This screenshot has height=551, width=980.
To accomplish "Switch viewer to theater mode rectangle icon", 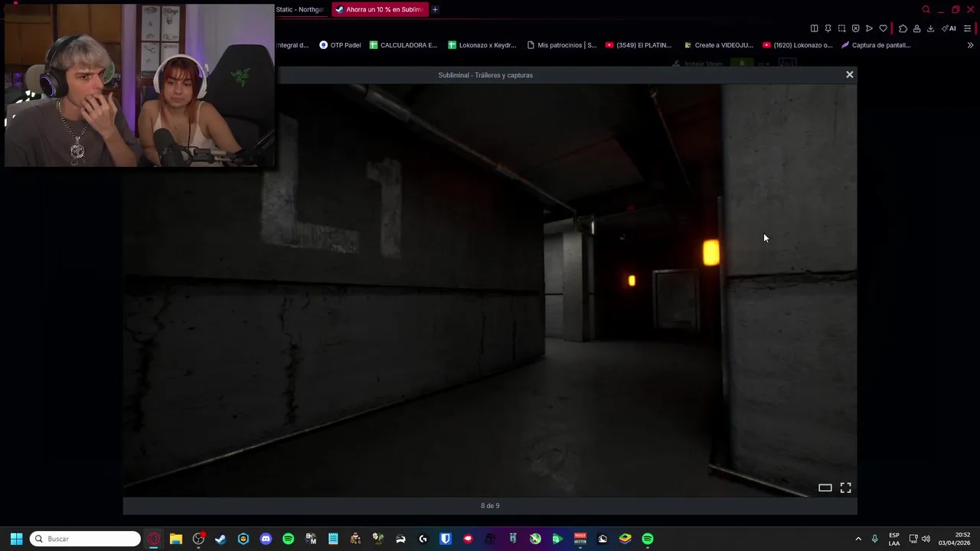I will click(825, 487).
